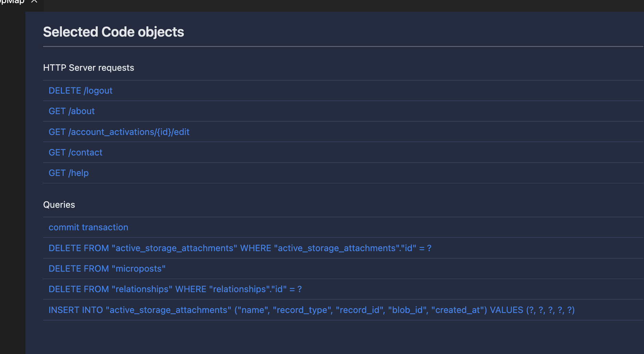Open the GET /account_activations/{id}/edit request
The height and width of the screenshot is (354, 644).
[119, 132]
